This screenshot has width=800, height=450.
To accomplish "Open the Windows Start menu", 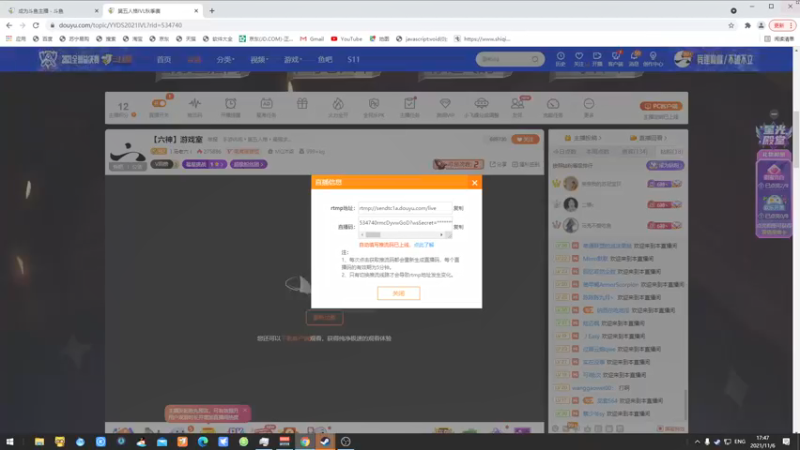I will pos(10,442).
